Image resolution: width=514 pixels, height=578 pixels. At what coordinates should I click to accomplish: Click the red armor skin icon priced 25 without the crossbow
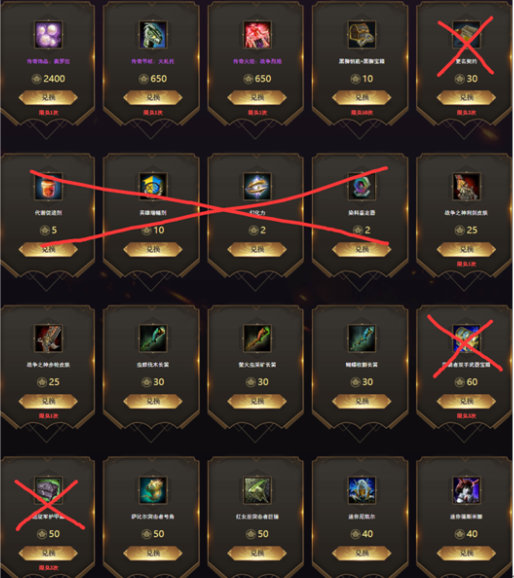[x=466, y=187]
